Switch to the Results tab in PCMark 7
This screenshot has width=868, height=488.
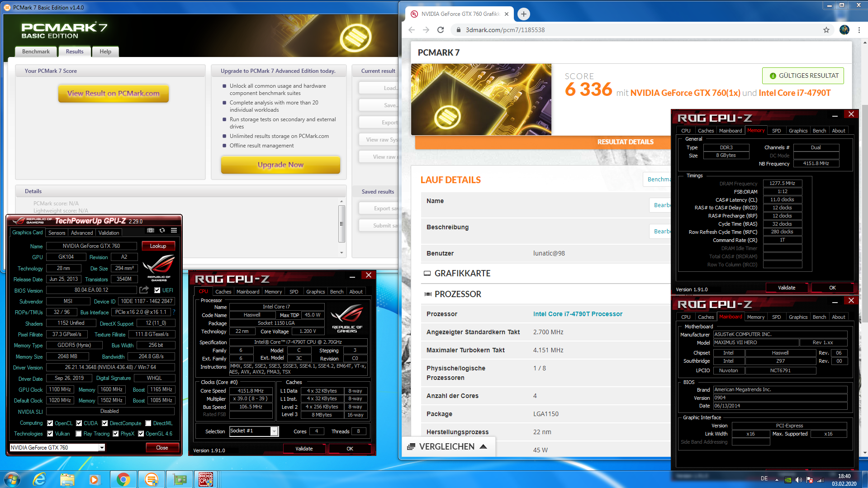tap(75, 52)
